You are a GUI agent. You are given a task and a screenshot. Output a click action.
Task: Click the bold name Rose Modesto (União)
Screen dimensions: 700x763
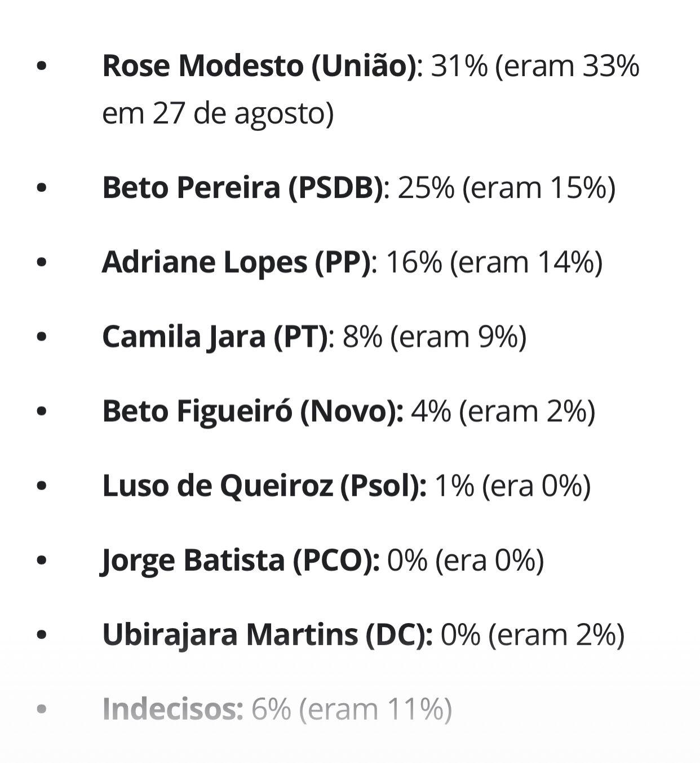click(259, 66)
